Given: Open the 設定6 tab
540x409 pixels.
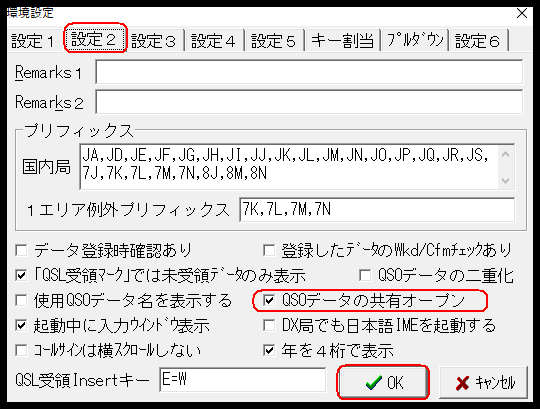Looking at the screenshot, I should [x=478, y=41].
